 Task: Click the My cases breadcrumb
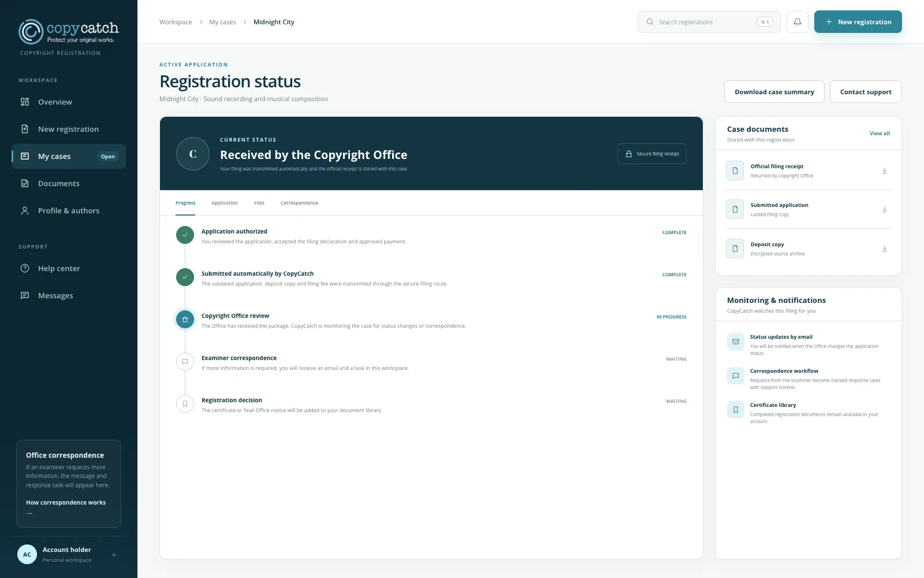pyautogui.click(x=222, y=22)
